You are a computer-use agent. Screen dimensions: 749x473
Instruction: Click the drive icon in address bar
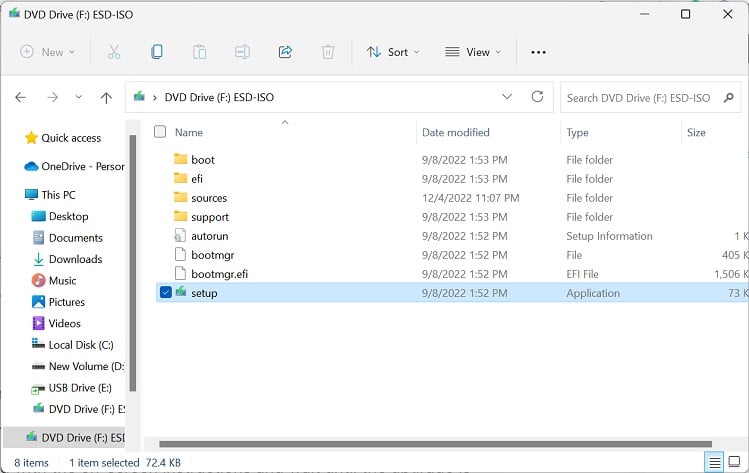[139, 97]
